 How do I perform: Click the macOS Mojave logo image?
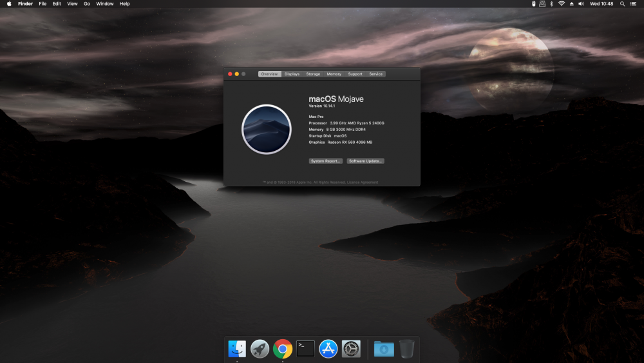click(267, 129)
